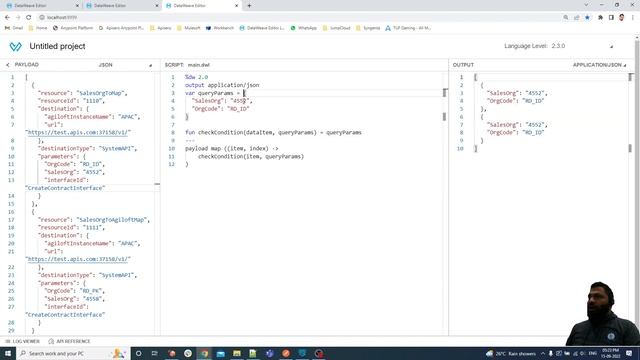Open the browser extensions puzzle icon
The height and width of the screenshot is (360, 640).
click(x=600, y=18)
